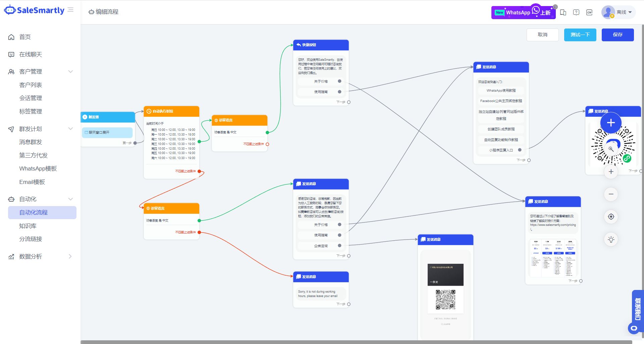Open Email模板 page
644x344 pixels.
[32, 182]
